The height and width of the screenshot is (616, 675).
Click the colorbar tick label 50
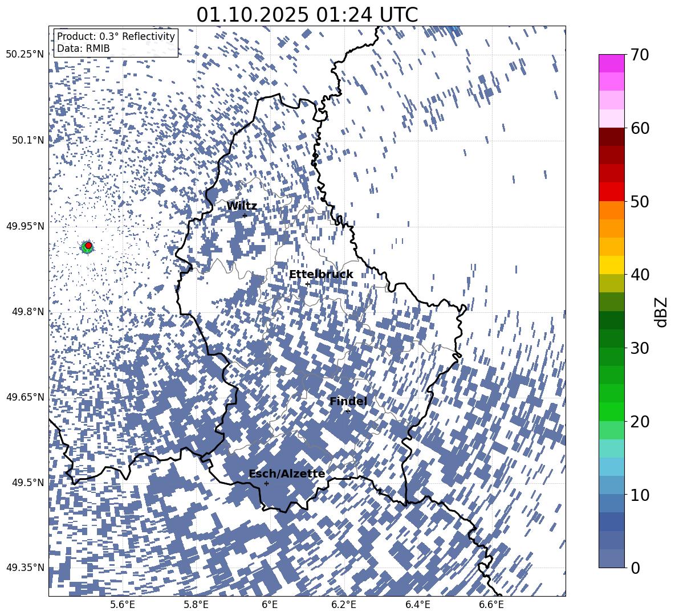pos(640,201)
